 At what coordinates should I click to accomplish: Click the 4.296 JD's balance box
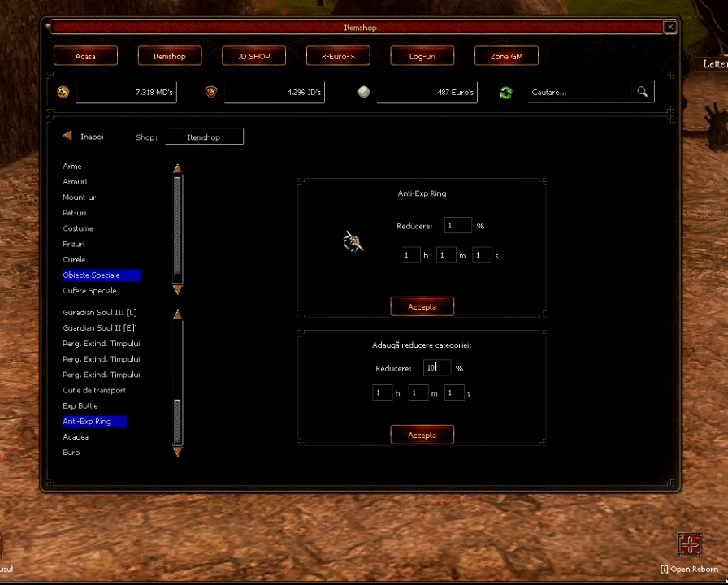click(275, 92)
